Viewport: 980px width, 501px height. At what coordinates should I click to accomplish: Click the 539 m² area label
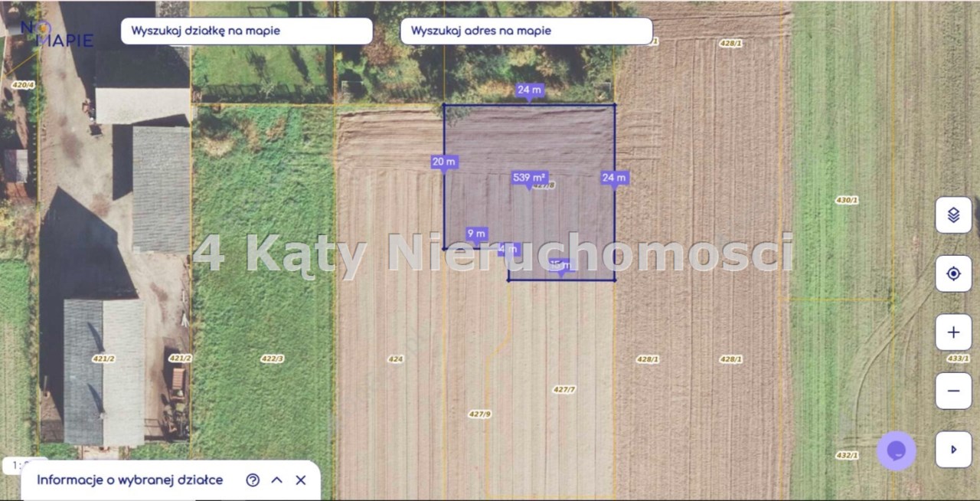pos(529,178)
